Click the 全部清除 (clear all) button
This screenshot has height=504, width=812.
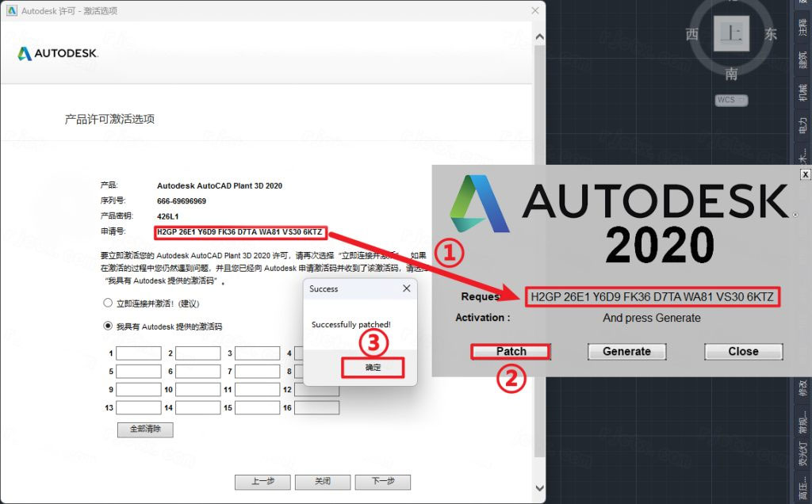pyautogui.click(x=145, y=430)
